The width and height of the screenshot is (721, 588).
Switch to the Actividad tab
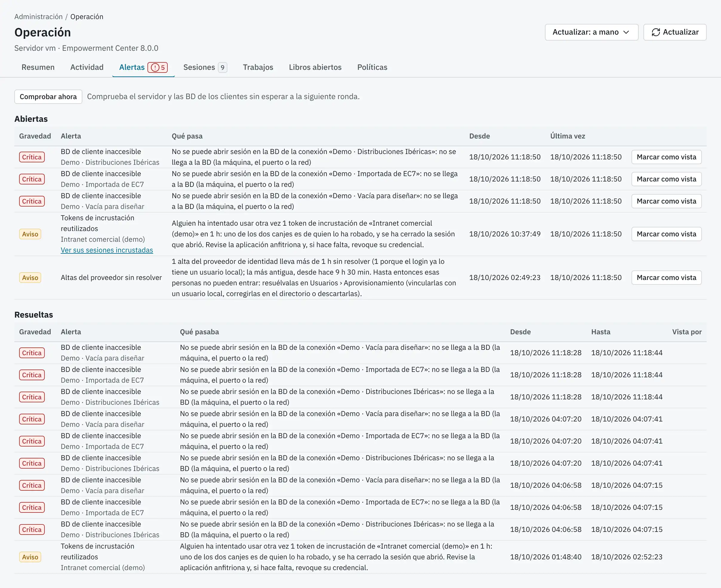pyautogui.click(x=87, y=67)
